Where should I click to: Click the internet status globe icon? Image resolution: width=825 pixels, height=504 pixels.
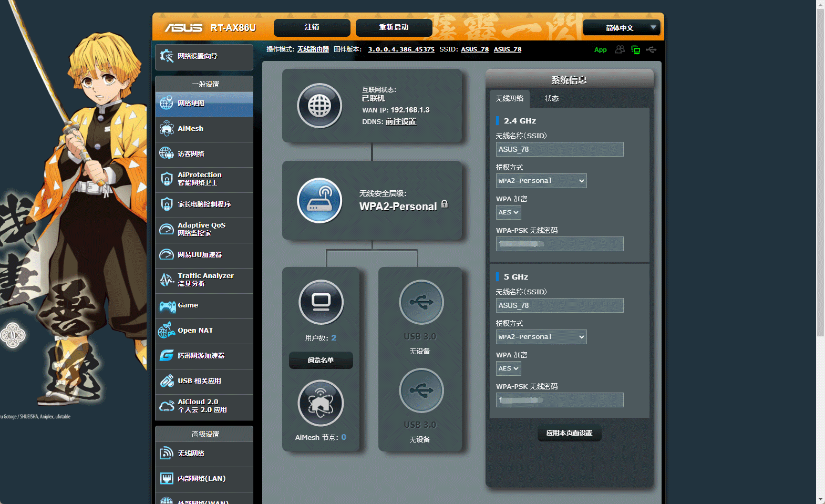pyautogui.click(x=319, y=106)
